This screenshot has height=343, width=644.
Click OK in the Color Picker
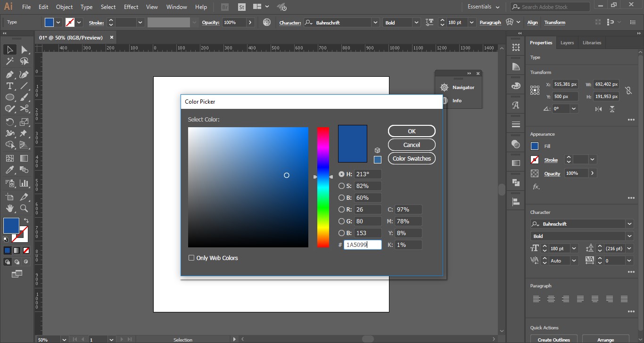click(412, 131)
